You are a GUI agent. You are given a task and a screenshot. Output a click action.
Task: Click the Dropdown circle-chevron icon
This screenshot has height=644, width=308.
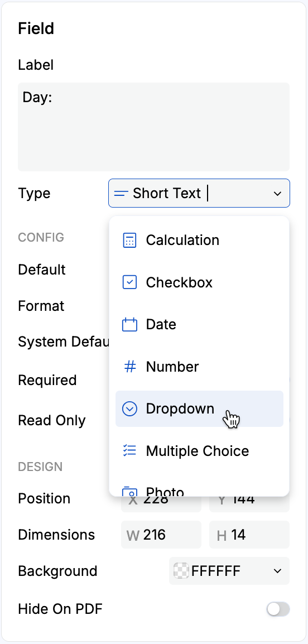[x=130, y=408]
